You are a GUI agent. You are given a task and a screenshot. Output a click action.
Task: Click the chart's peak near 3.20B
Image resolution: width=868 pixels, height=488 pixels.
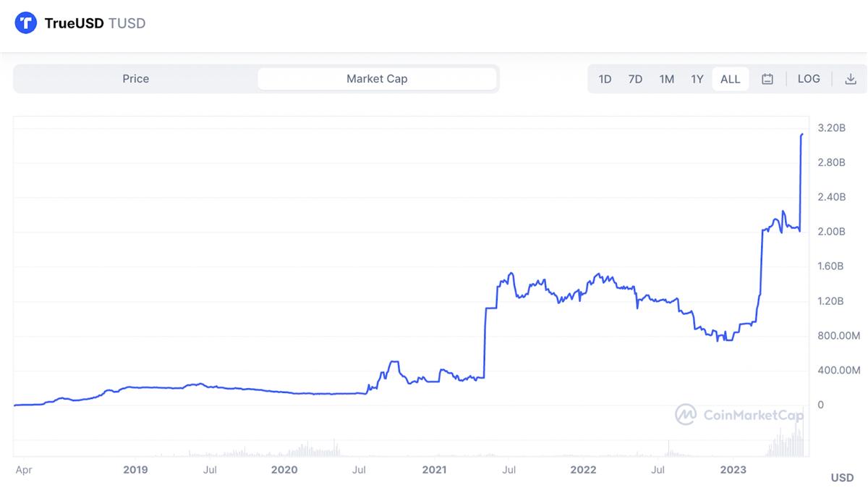(x=801, y=135)
